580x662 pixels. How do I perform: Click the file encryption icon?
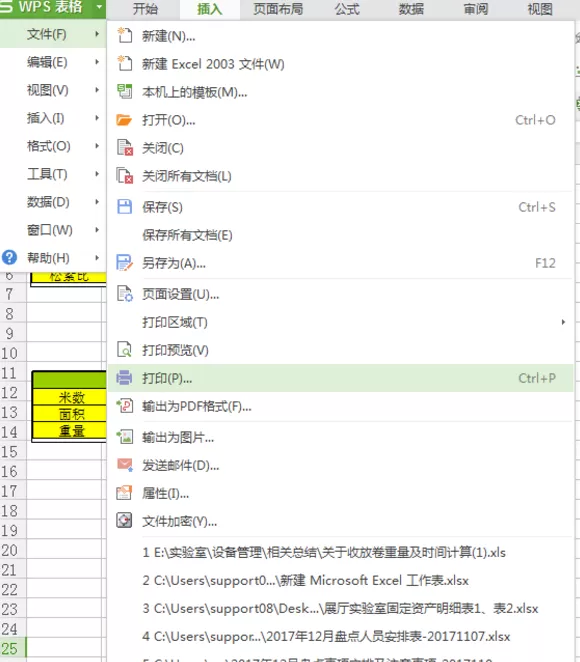[124, 521]
